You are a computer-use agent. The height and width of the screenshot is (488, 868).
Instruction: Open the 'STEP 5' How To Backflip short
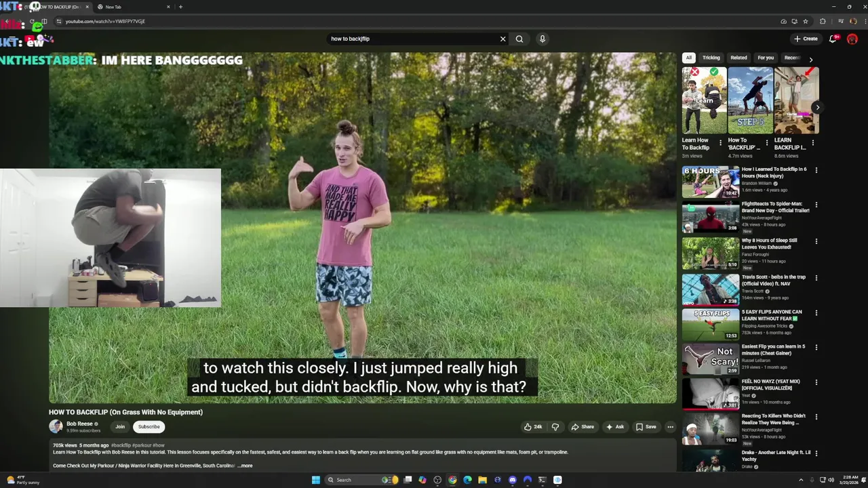tap(750, 100)
